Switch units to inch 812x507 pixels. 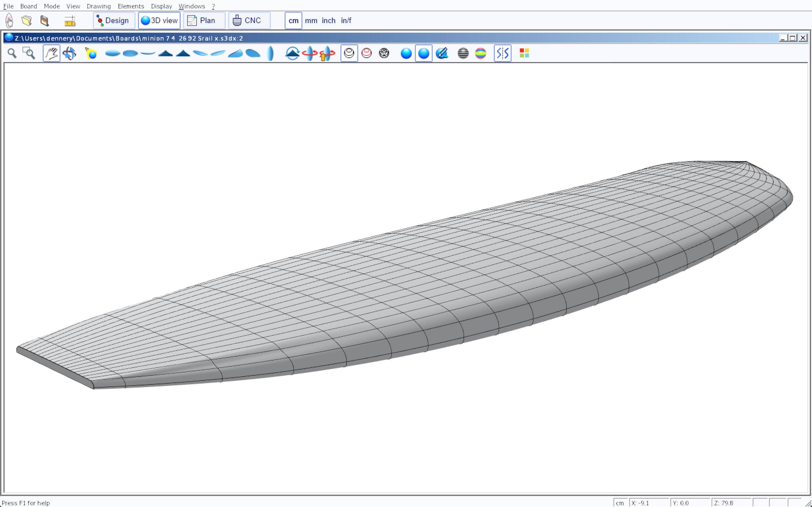coord(328,21)
